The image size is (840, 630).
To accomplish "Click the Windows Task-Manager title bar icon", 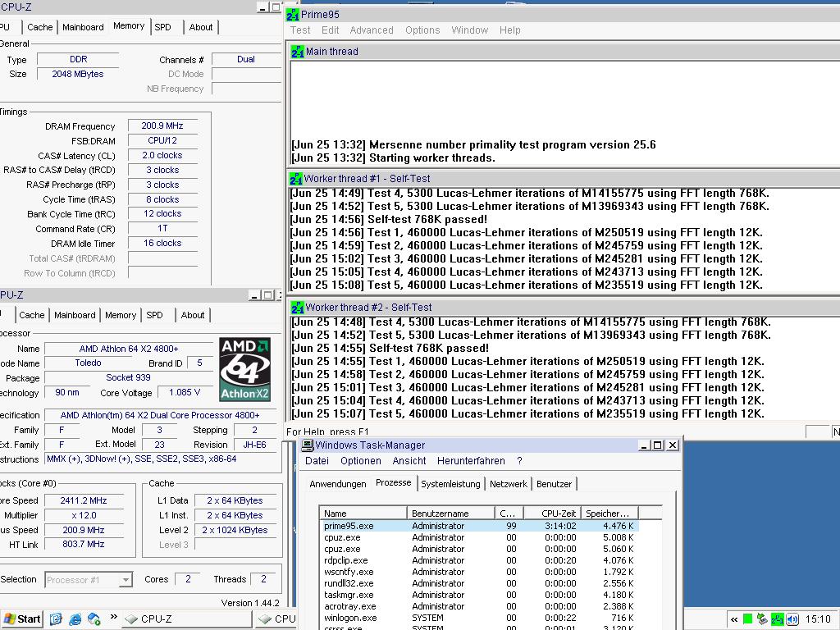I will pos(308,445).
